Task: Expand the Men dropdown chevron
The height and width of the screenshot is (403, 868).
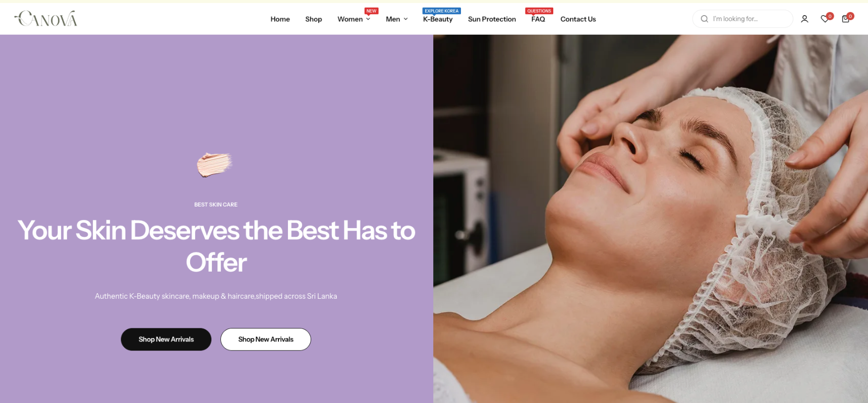Action: tap(406, 19)
